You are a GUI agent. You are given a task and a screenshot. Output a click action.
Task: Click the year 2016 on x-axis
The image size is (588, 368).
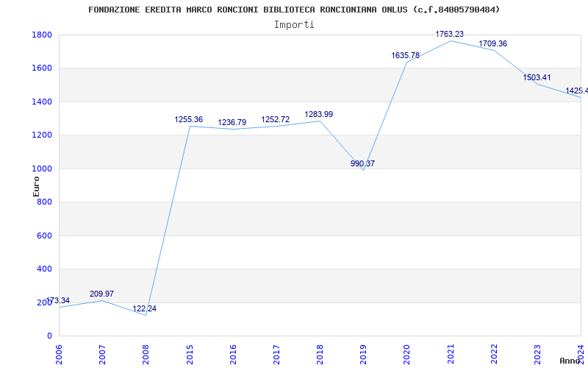click(233, 354)
